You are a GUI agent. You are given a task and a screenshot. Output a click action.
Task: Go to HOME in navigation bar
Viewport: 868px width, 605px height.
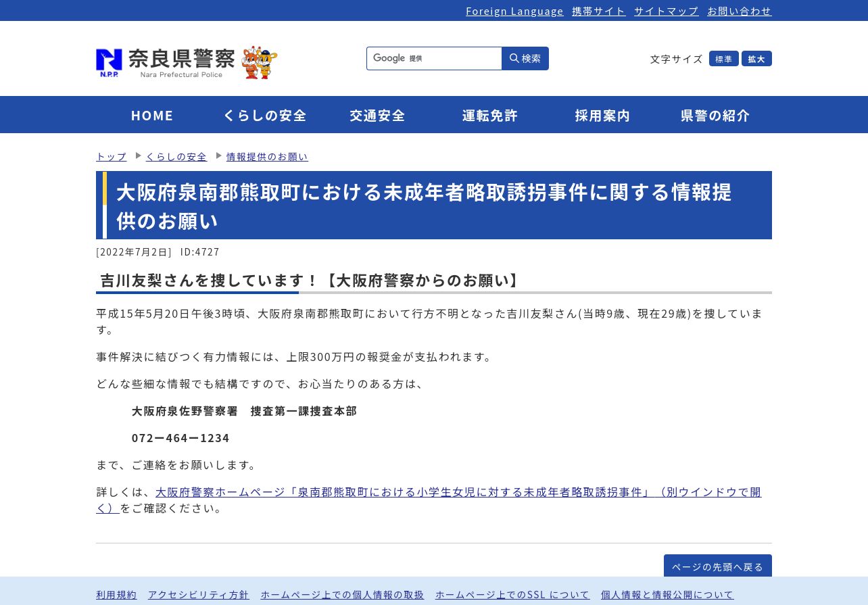(x=152, y=115)
